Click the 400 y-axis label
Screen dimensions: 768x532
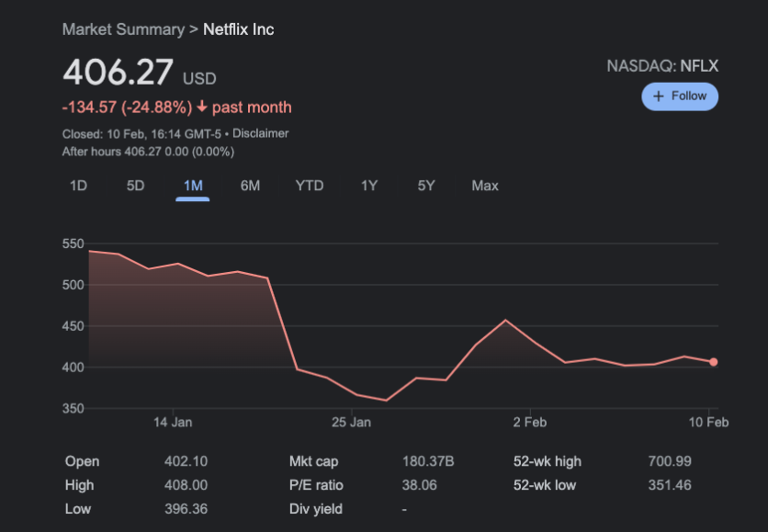click(73, 368)
